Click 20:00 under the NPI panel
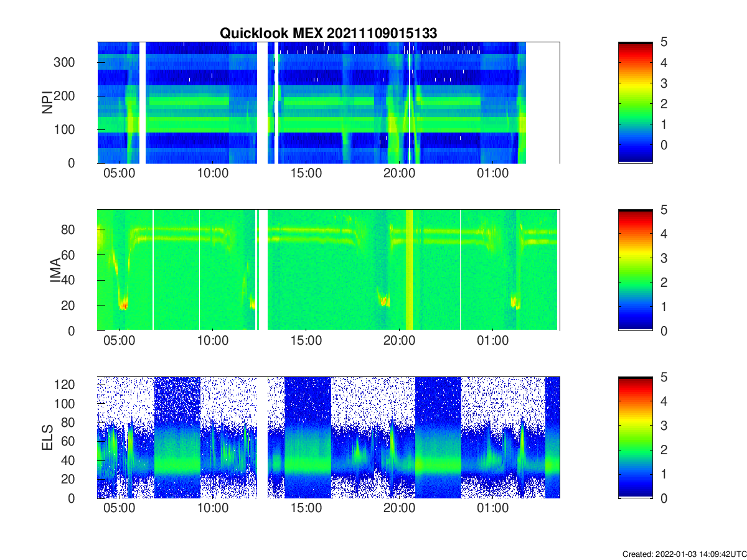The height and width of the screenshot is (560, 747). click(x=399, y=174)
